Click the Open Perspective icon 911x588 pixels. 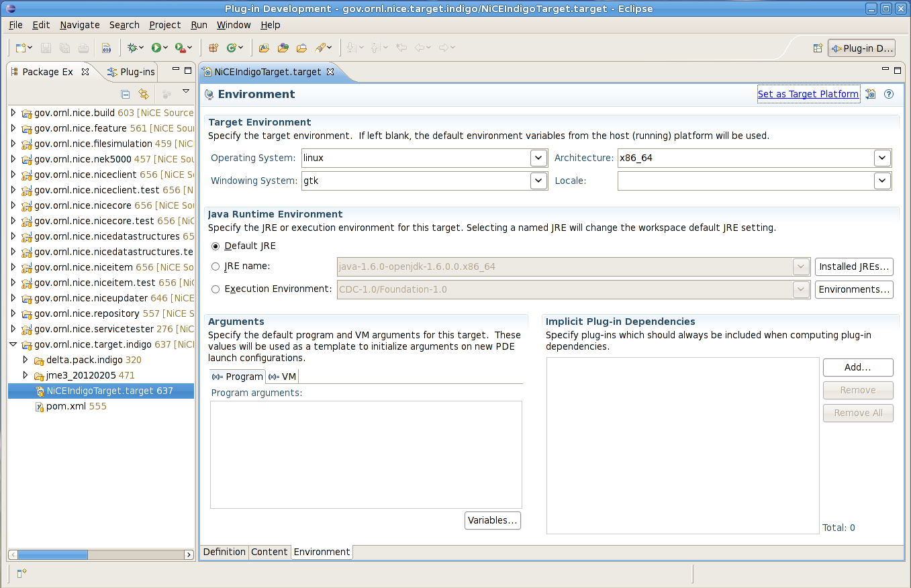pos(818,48)
